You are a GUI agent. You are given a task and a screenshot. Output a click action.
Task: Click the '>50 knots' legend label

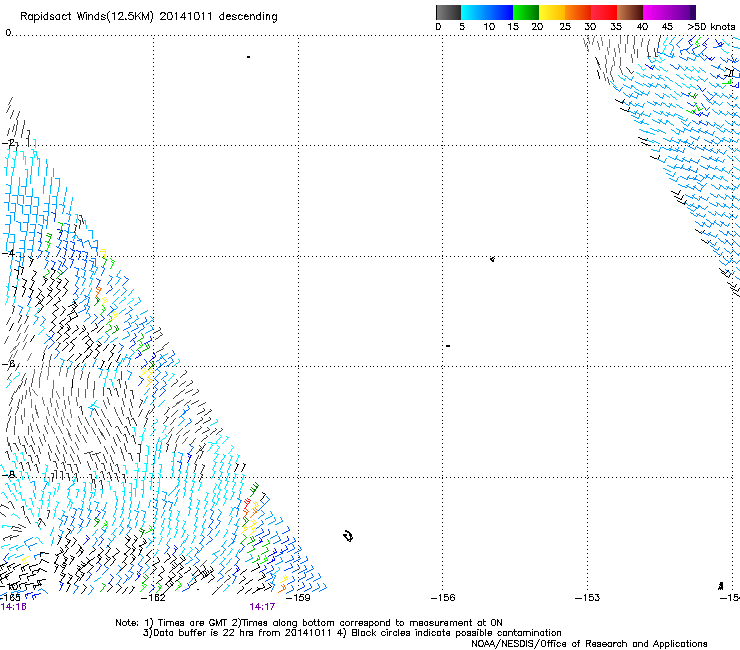[711, 27]
